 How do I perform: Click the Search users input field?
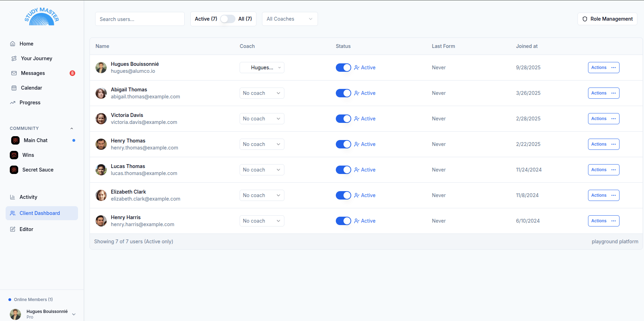(x=140, y=19)
